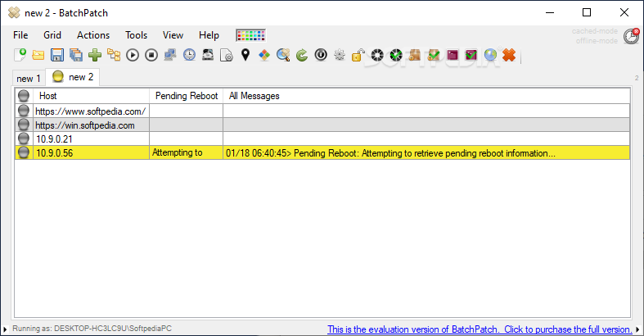Switch to the 'new 1' tab
This screenshot has height=336, width=644.
[x=29, y=78]
